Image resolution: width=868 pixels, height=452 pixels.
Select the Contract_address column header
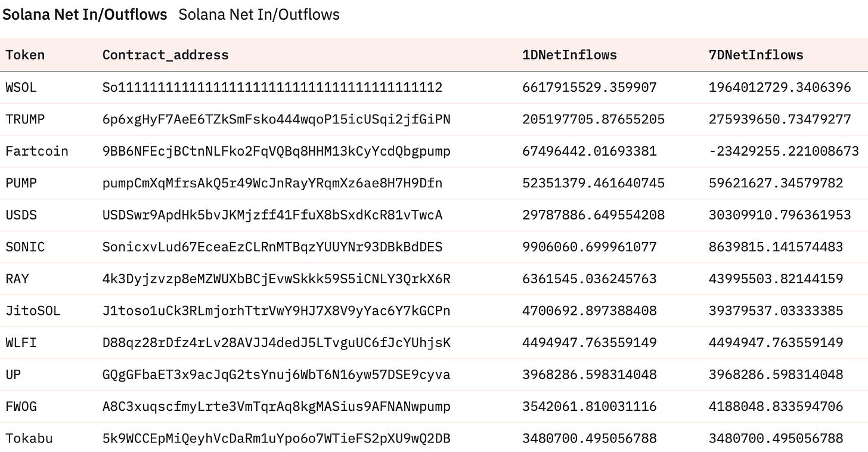pos(166,55)
